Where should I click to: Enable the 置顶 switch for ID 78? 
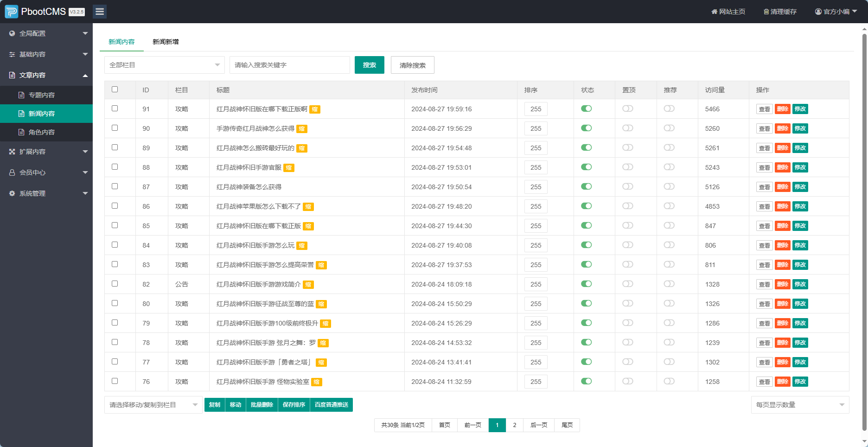point(628,342)
